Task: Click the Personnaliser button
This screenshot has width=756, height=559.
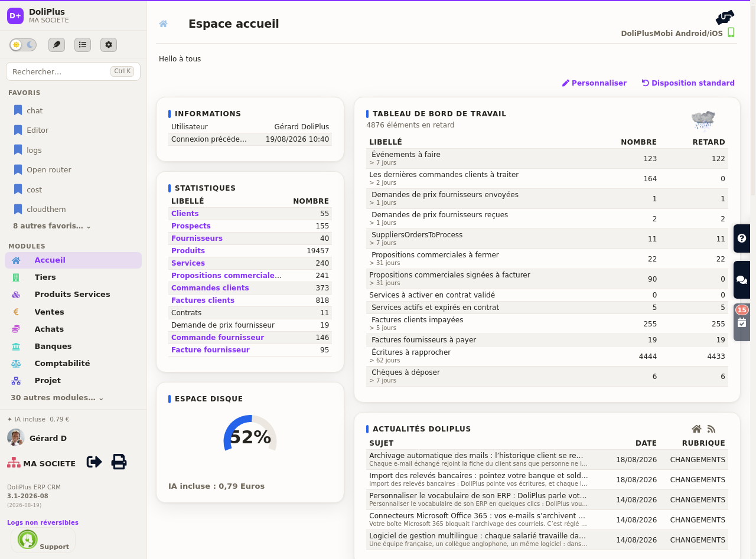Action: point(594,83)
